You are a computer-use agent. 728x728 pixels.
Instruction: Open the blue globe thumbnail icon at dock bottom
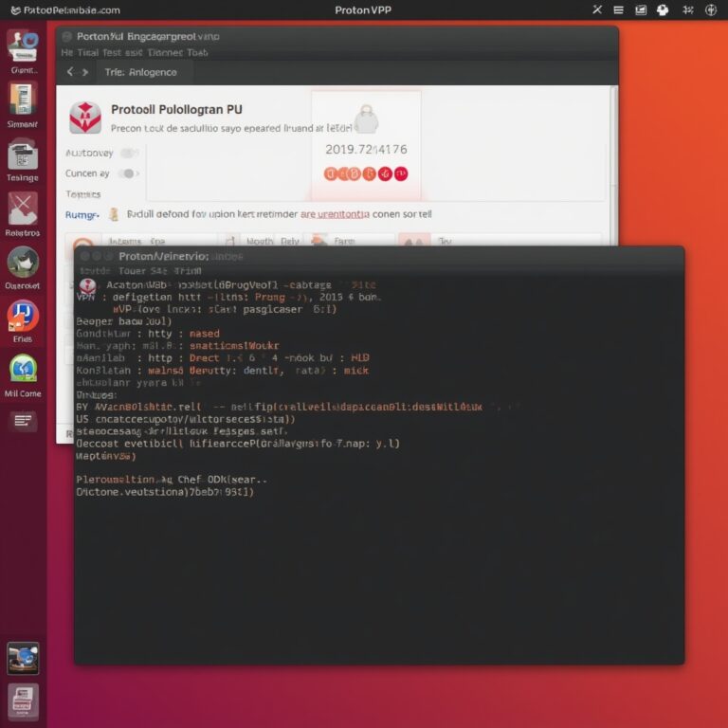23,658
